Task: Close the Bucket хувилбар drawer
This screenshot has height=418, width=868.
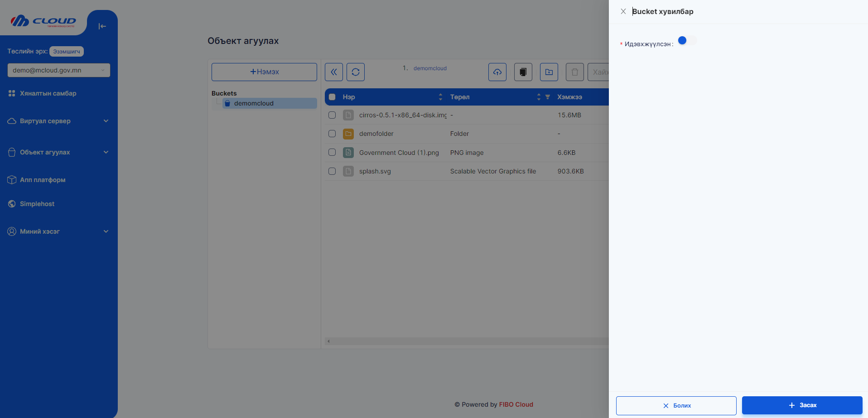Action: pyautogui.click(x=623, y=11)
